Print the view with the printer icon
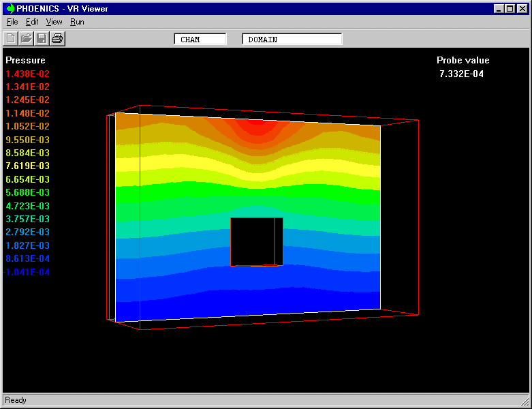This screenshot has height=409, width=532. [57, 39]
